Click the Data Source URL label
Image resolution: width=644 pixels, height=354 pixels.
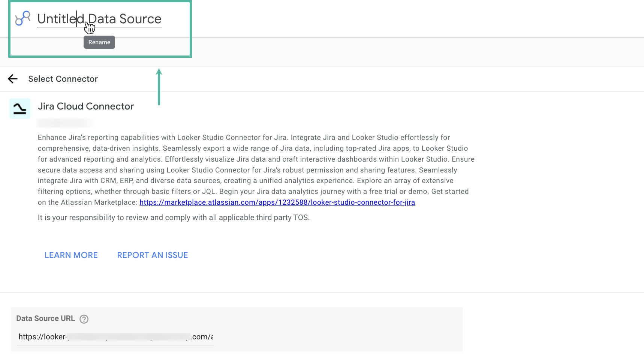[46, 318]
